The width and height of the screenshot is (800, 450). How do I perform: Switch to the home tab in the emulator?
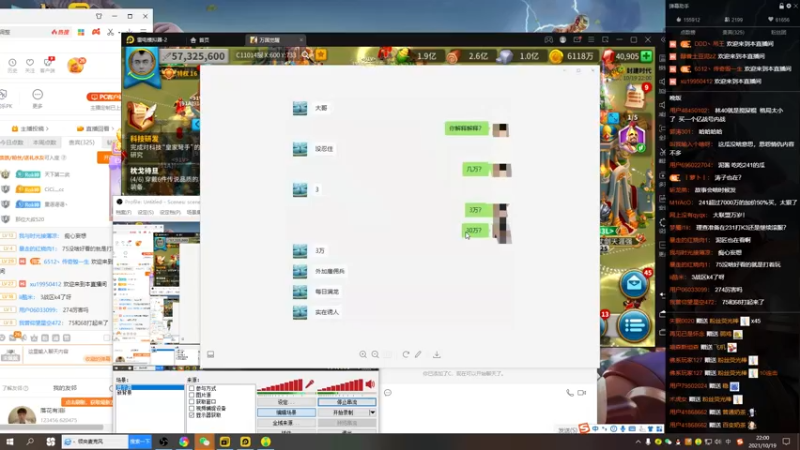[x=199, y=40]
